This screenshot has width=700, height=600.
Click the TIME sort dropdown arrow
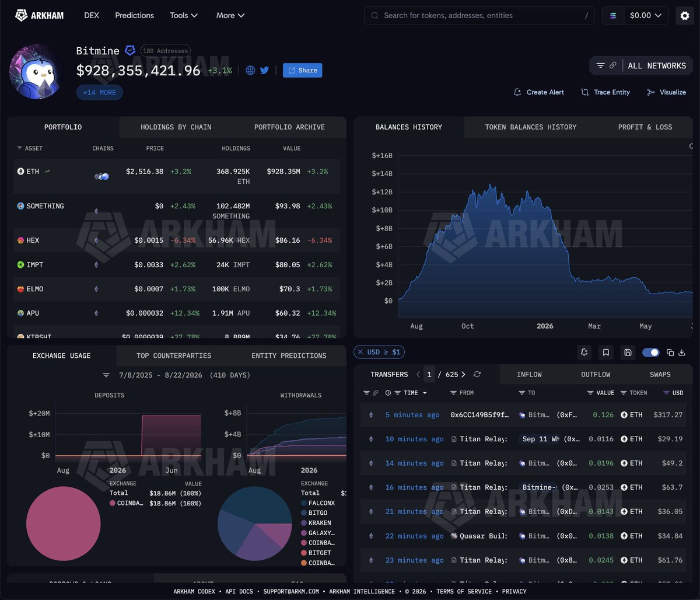coord(425,393)
